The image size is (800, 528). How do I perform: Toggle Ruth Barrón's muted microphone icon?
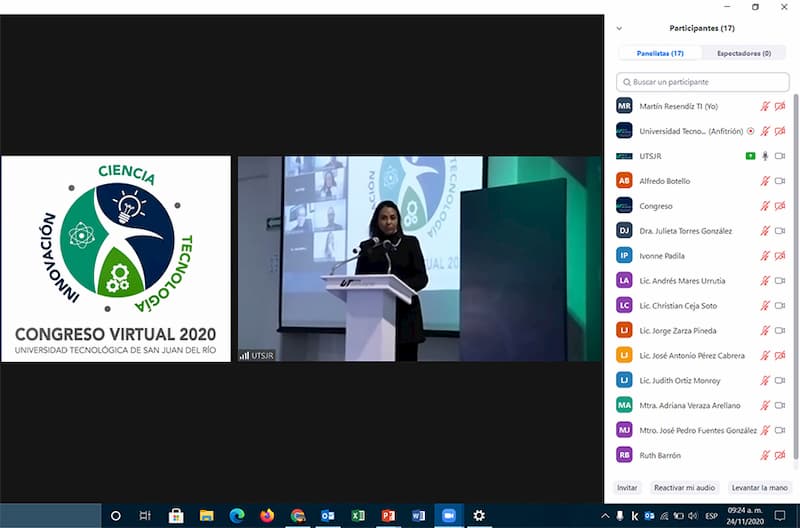(765, 455)
